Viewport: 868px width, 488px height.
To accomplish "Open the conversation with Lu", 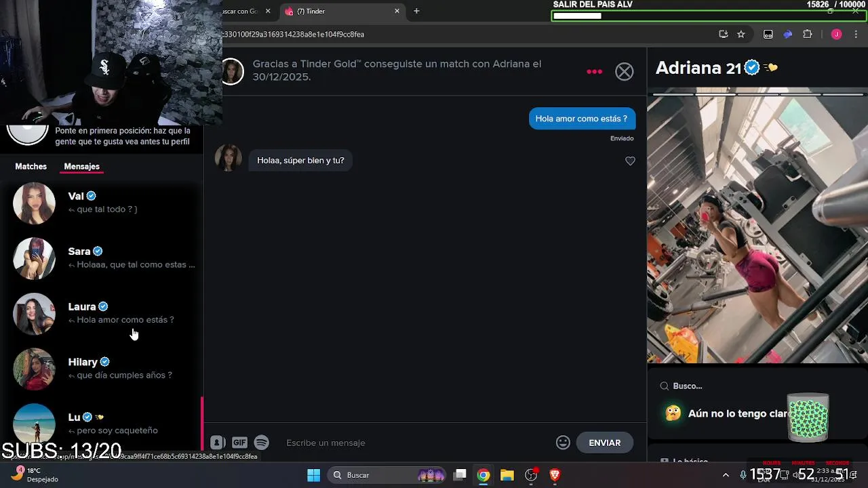I will coord(102,424).
